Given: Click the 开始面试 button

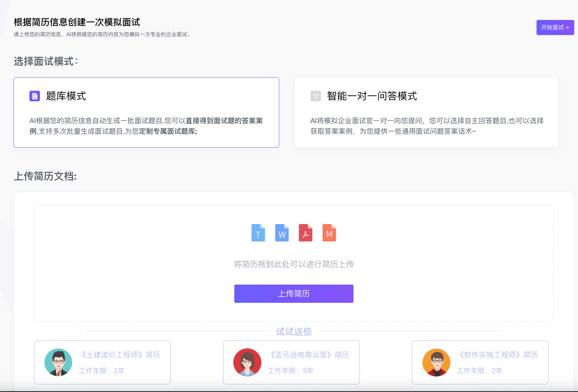Looking at the screenshot, I should click(555, 27).
